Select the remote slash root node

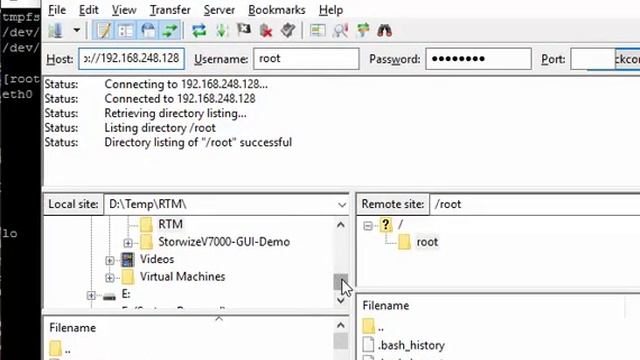click(x=400, y=224)
